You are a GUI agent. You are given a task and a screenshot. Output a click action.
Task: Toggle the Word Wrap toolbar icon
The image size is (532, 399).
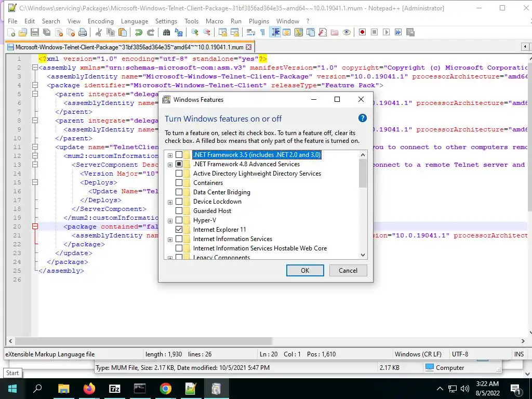(x=251, y=32)
